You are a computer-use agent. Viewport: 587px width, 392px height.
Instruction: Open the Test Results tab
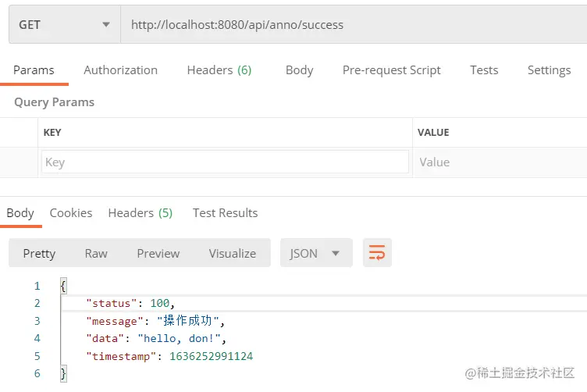[x=226, y=212]
